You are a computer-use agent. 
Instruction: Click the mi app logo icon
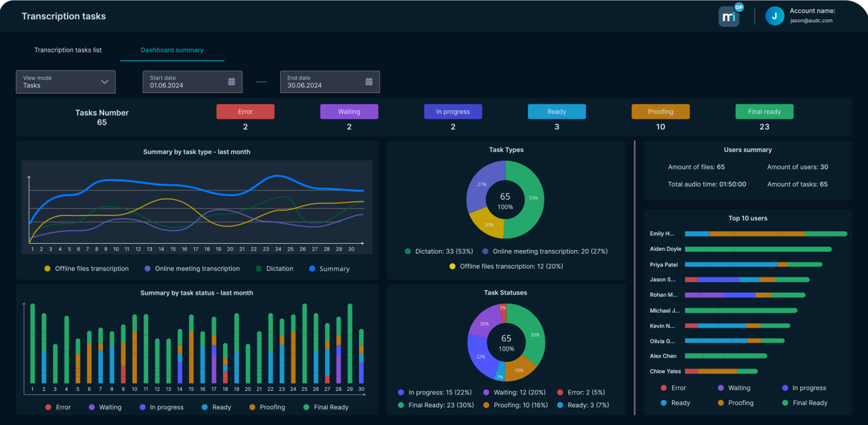[729, 17]
